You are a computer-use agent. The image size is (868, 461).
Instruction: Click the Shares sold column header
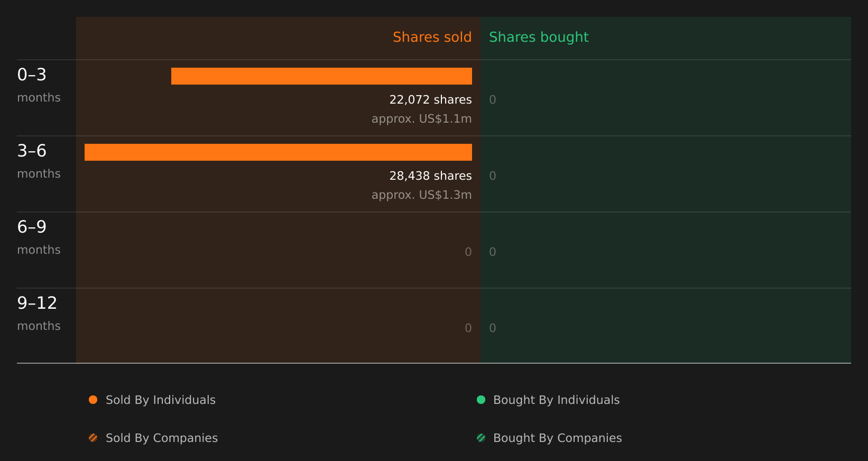click(x=432, y=37)
